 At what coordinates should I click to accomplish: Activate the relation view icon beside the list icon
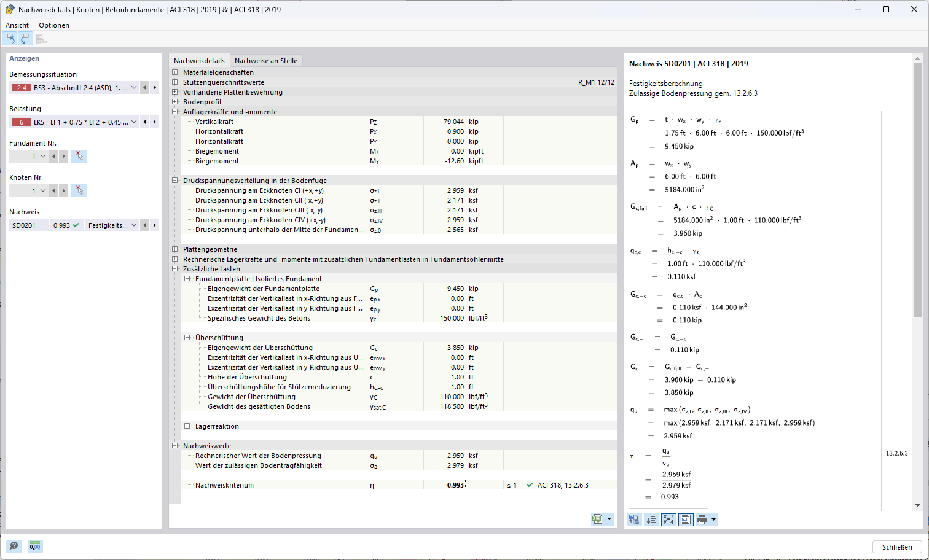pos(633,519)
